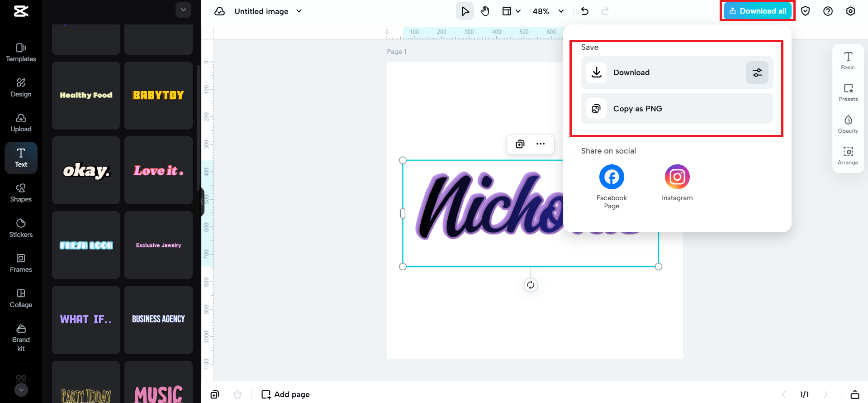
Task: Collapse the text presets panel chevron
Action: pyautogui.click(x=183, y=10)
